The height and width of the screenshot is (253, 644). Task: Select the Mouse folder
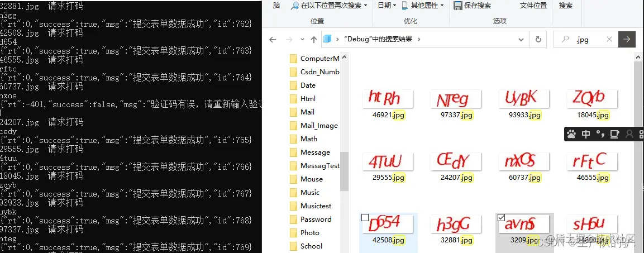point(307,179)
